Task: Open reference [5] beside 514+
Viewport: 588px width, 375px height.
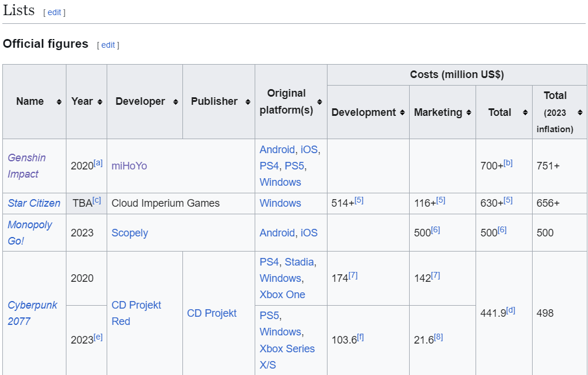Action: (359, 200)
